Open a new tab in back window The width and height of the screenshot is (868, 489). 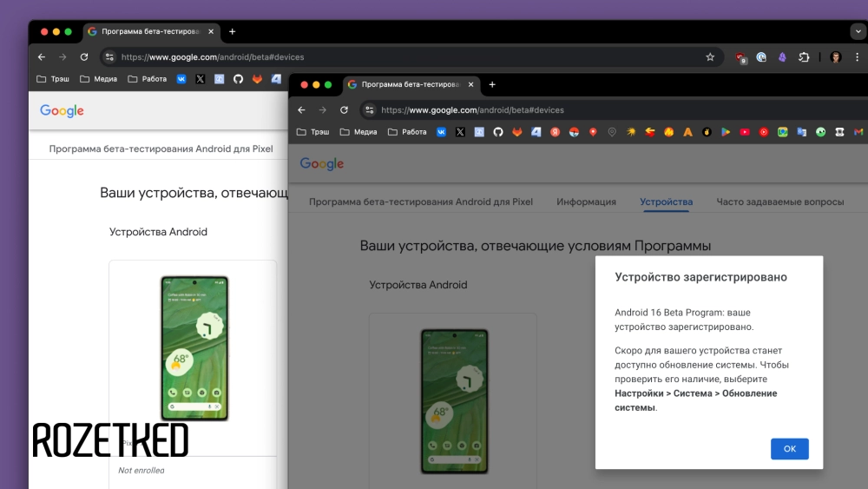[x=232, y=31]
